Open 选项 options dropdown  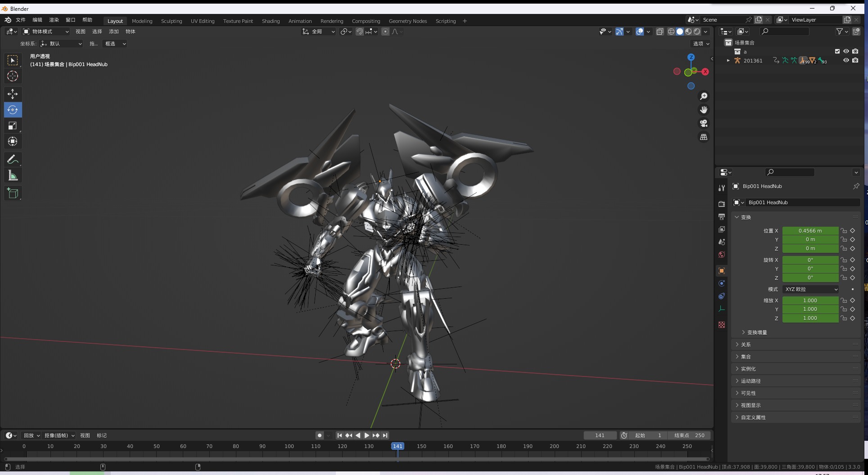pyautogui.click(x=701, y=44)
